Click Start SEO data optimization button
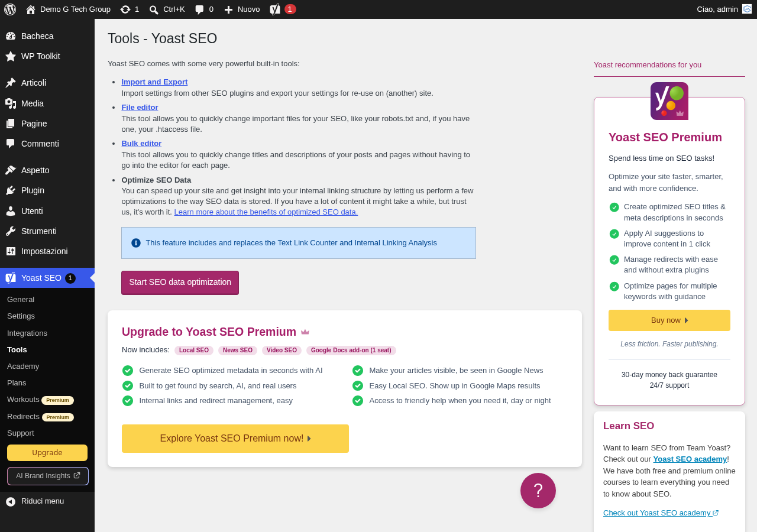 coord(180,283)
